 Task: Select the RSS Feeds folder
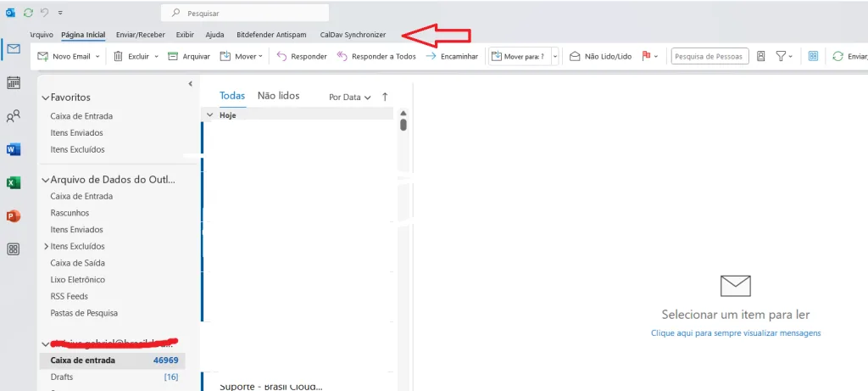tap(70, 296)
